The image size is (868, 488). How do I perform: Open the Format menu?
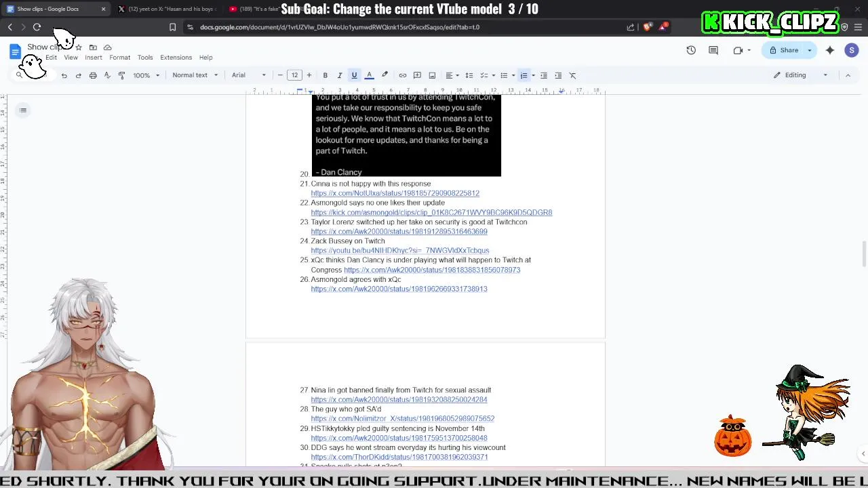click(x=119, y=58)
